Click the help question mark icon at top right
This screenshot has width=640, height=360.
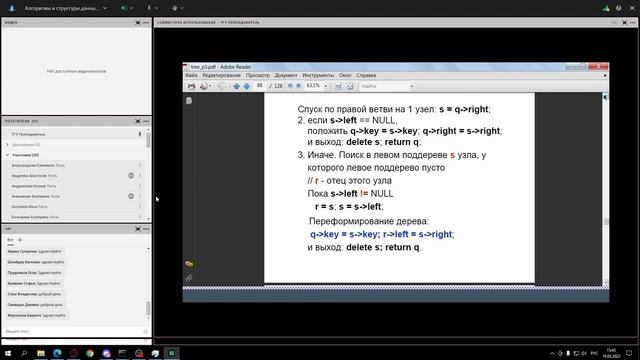coord(619,8)
